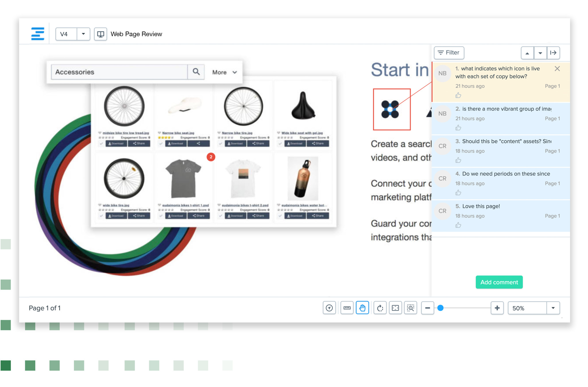This screenshot has width=588, height=387.
Task: Like the 'Love this page!' comment
Action: click(x=458, y=225)
